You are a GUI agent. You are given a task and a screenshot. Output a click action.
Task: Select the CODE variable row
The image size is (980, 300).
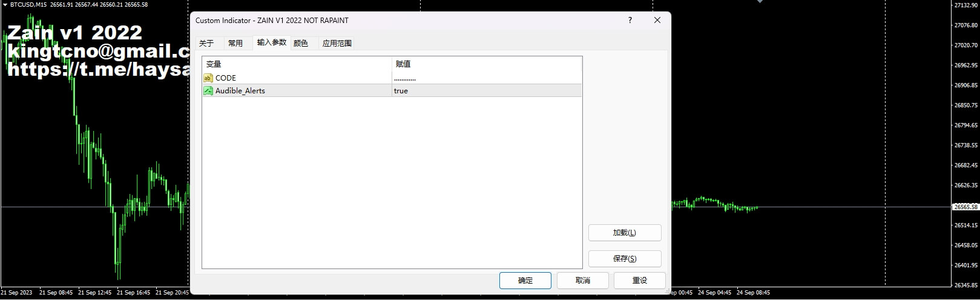(x=392, y=78)
